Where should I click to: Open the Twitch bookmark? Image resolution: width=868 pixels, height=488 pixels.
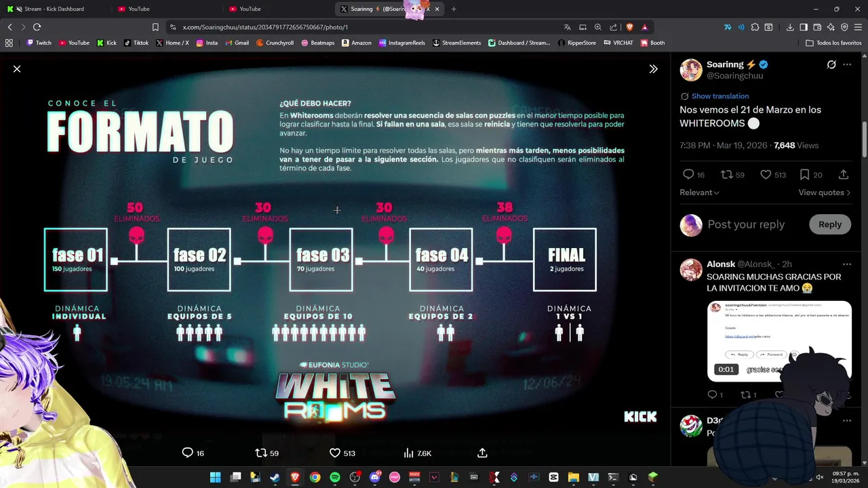point(39,43)
